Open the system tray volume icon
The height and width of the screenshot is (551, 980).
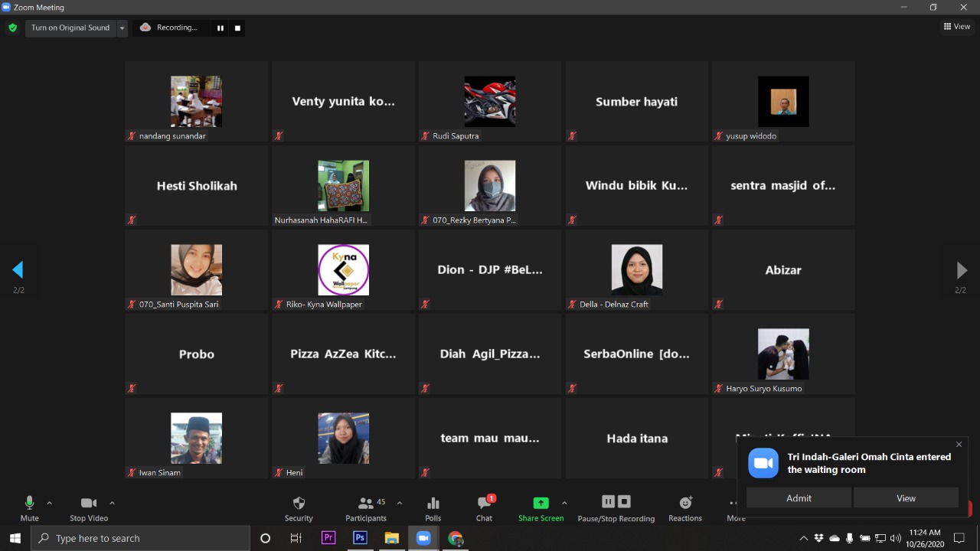pos(896,538)
